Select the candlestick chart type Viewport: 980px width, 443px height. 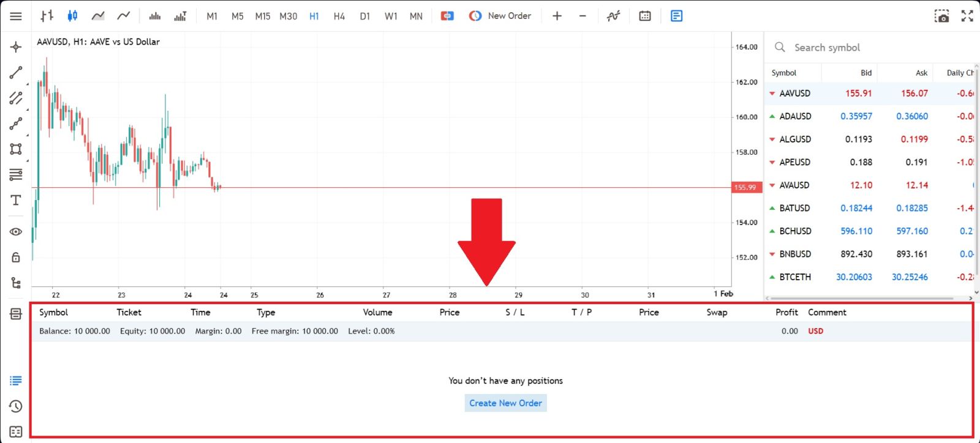pos(72,16)
